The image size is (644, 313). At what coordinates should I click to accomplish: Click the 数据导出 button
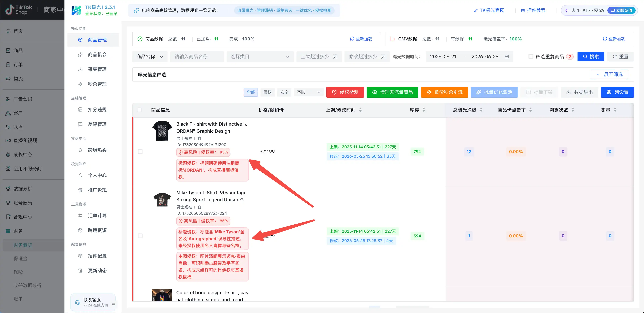coord(579,92)
